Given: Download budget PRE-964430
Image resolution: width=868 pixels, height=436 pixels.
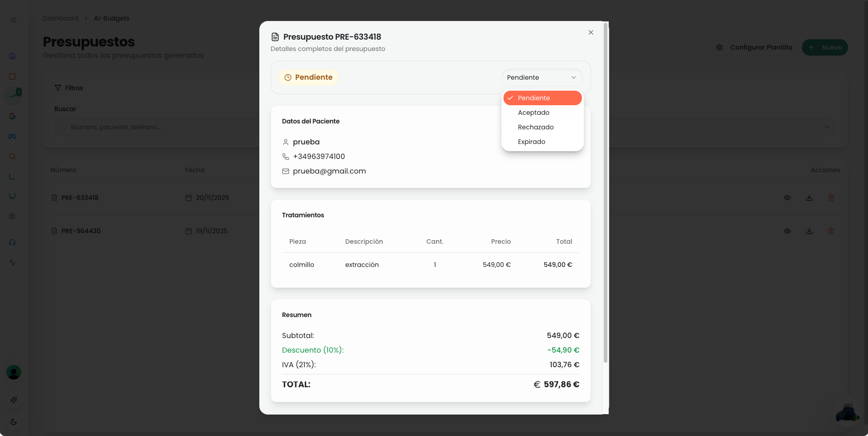Looking at the screenshot, I should click(809, 231).
